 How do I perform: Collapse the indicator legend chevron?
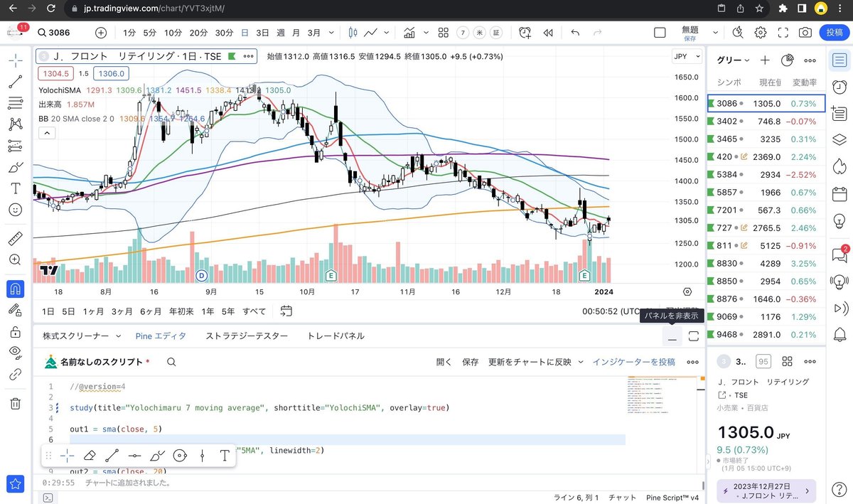pos(46,133)
